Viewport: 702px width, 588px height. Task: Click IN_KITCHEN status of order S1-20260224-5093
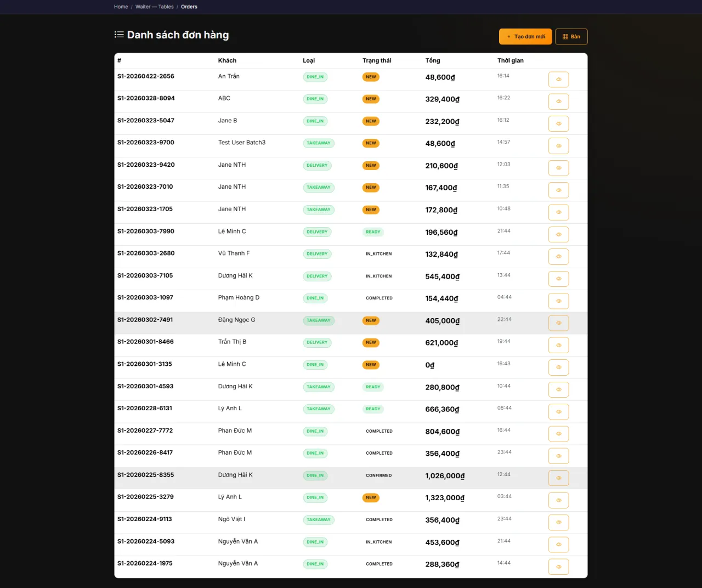click(x=379, y=542)
